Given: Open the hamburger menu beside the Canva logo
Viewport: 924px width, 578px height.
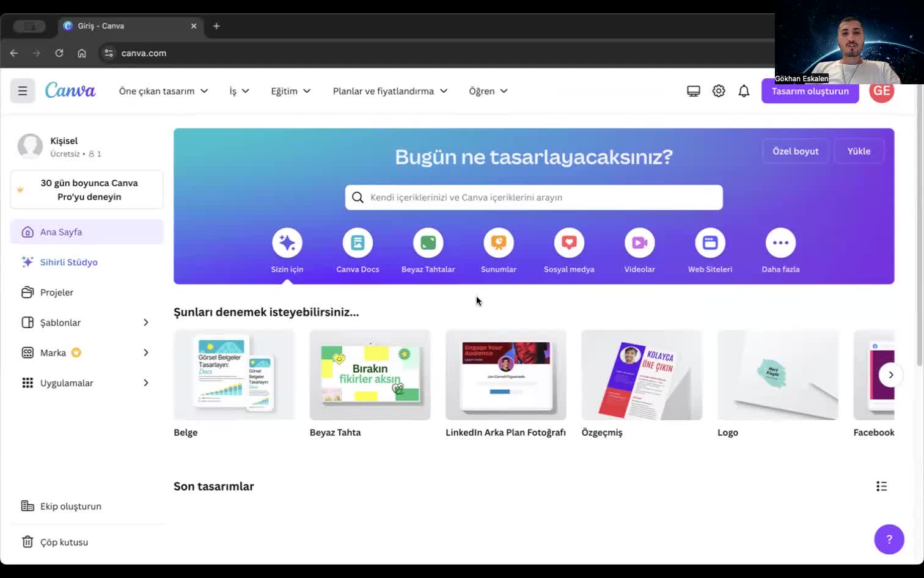Looking at the screenshot, I should (23, 91).
